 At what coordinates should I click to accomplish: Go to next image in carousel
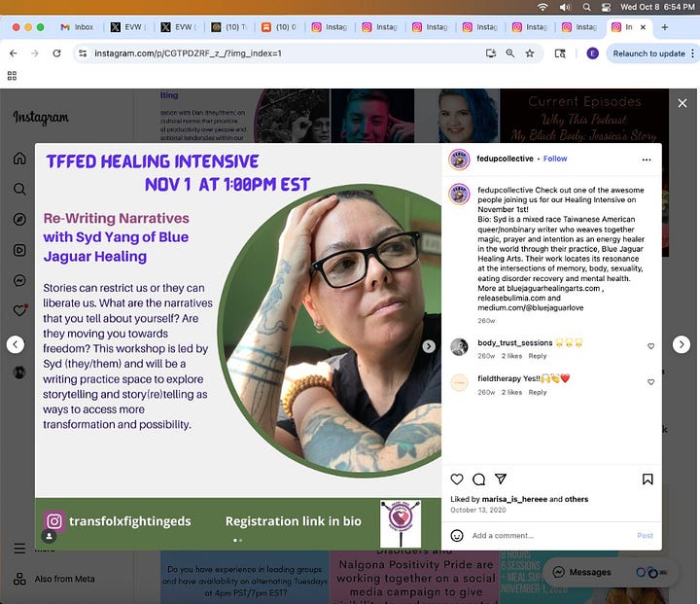(429, 346)
